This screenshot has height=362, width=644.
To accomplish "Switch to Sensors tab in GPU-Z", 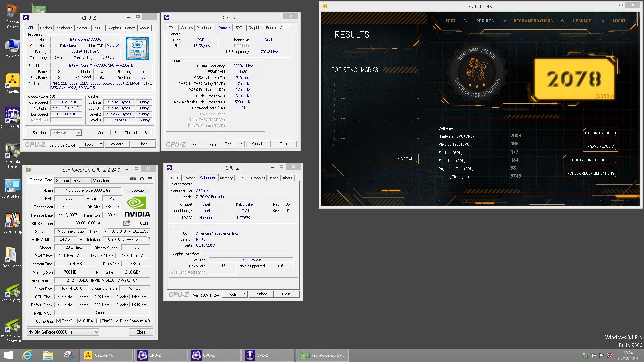I will click(62, 180).
